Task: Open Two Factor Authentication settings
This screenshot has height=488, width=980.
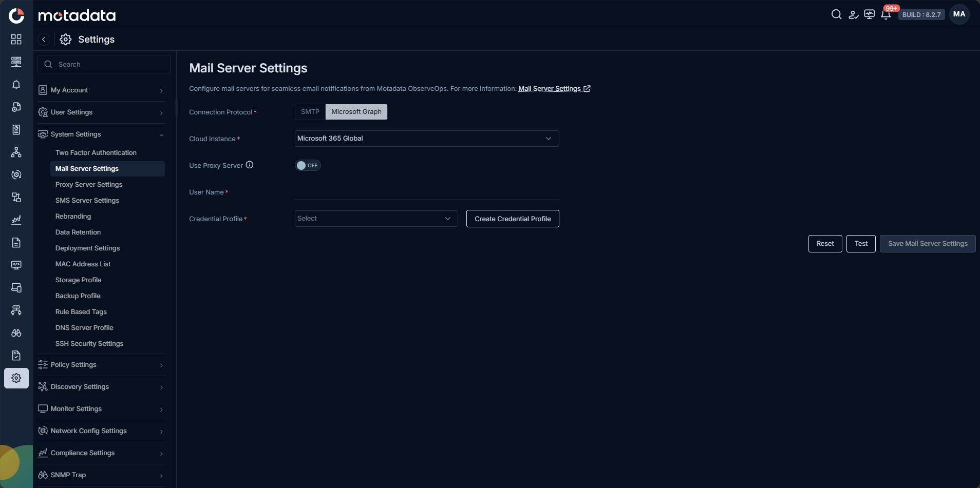Action: point(107,153)
